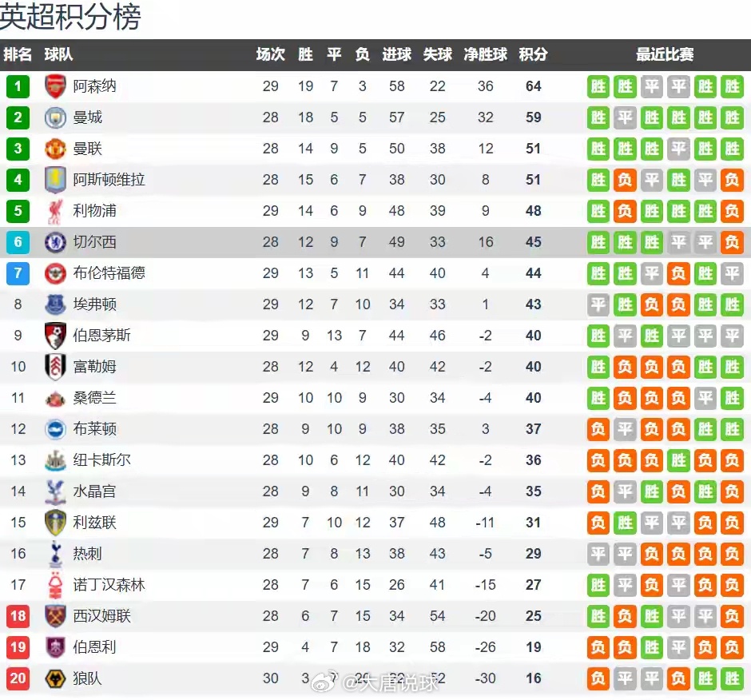
Task: Click the 场次 column header
Action: 271,54
